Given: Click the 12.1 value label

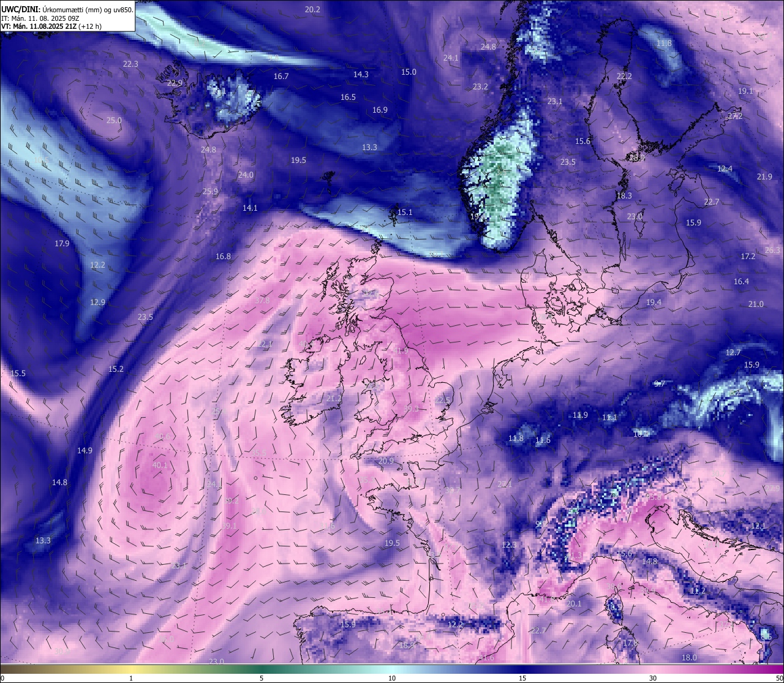Looking at the screenshot, I should [x=758, y=526].
